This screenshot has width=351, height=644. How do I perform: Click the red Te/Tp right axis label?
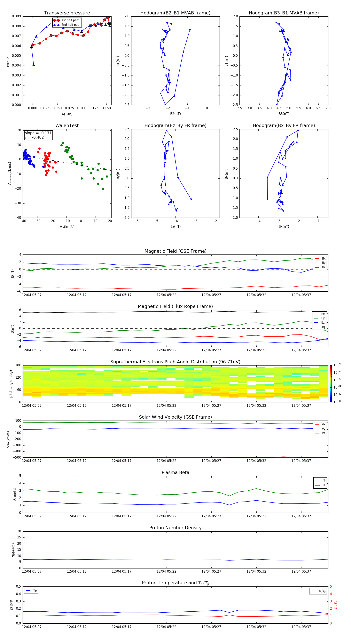(x=336, y=605)
